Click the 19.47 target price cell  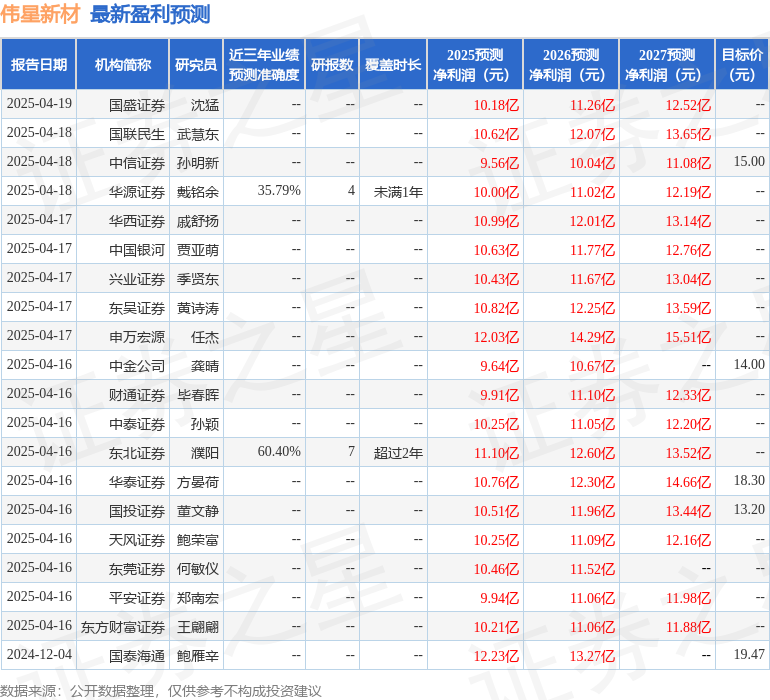(x=748, y=655)
